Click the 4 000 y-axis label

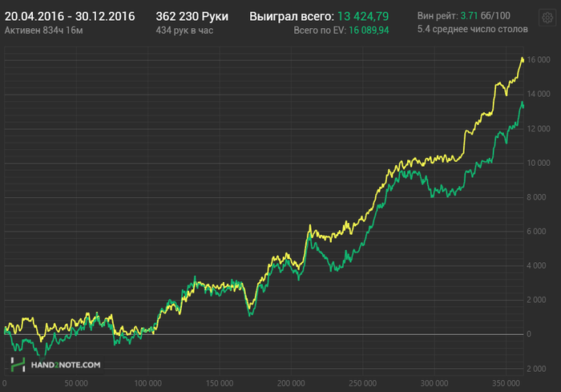tap(536, 265)
